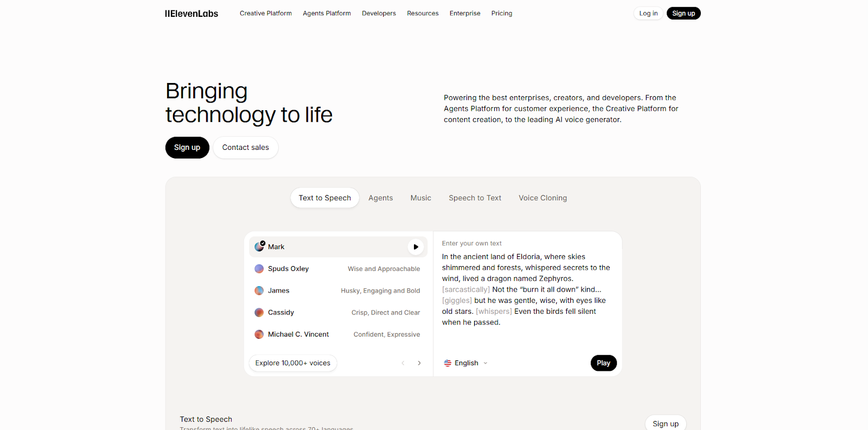Open the Agents Platform menu

tap(327, 14)
